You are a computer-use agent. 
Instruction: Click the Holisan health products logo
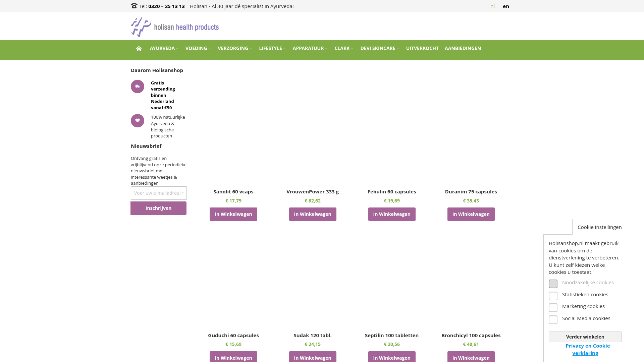point(175,27)
